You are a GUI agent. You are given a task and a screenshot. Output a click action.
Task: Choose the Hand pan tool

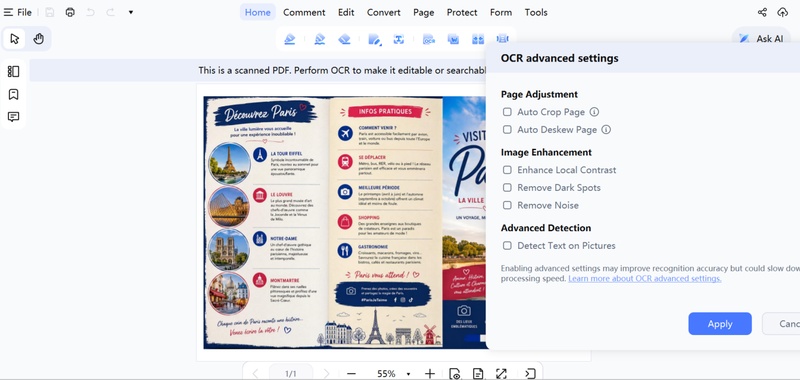click(x=38, y=39)
